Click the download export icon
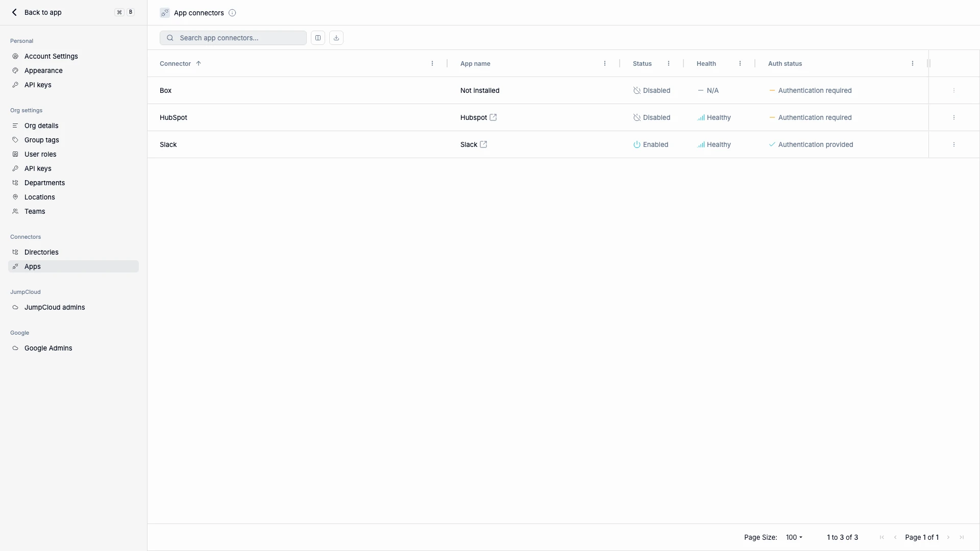Image resolution: width=980 pixels, height=551 pixels. (x=336, y=38)
